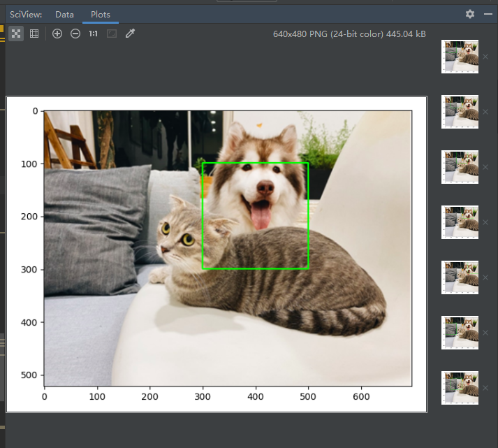
Task: Open the fifth plot thumbnail
Action: tap(460, 277)
